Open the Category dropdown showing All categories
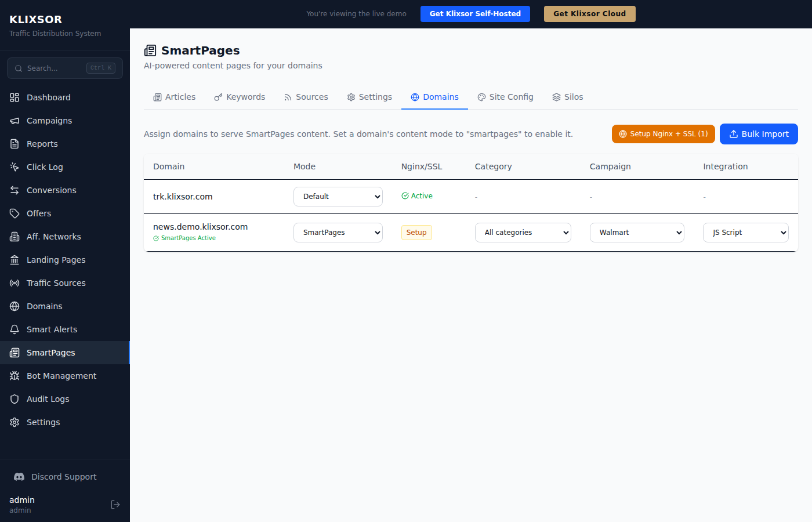This screenshot has height=522, width=812. (x=523, y=232)
